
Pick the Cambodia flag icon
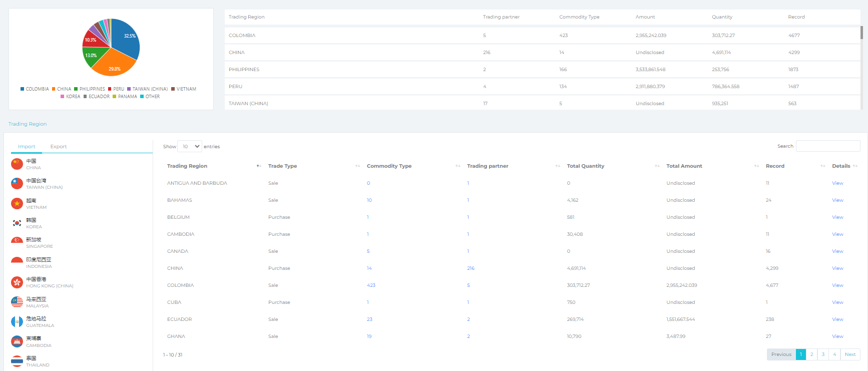click(17, 342)
